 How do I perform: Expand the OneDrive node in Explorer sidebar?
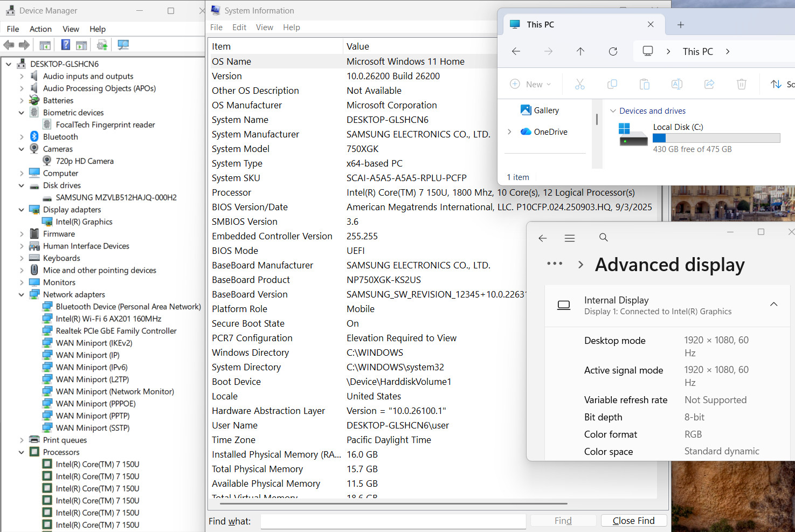509,132
